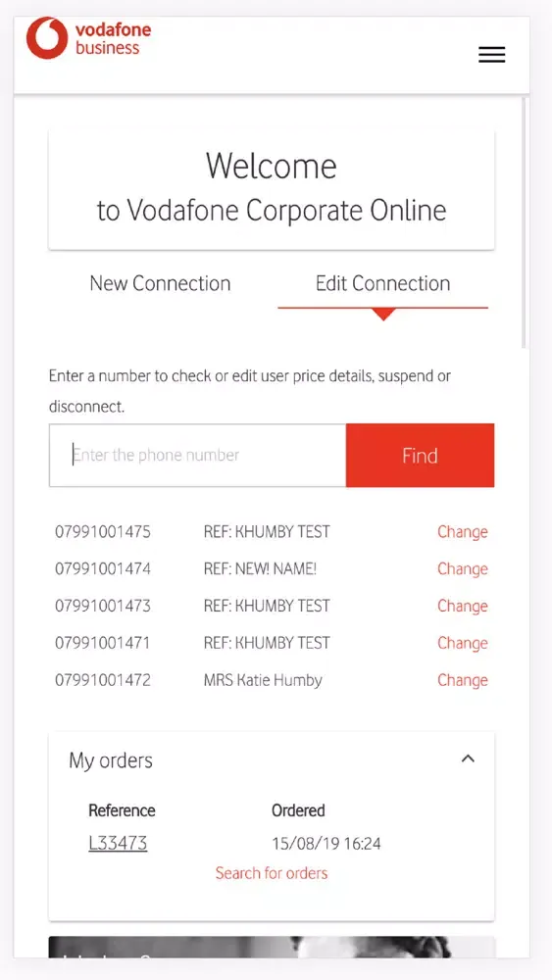
Task: Click Change for number 07991001473
Action: [x=463, y=606]
